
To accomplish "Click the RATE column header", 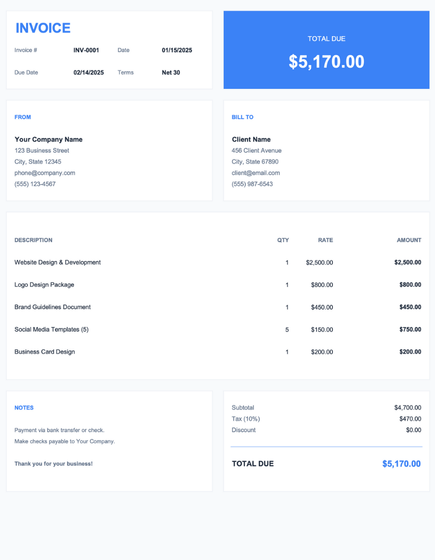I will click(325, 240).
